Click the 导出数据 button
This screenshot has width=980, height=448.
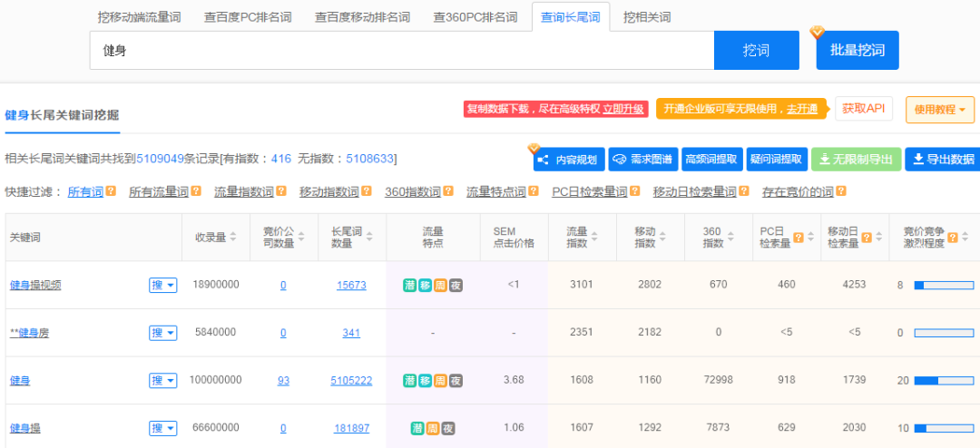point(943,160)
